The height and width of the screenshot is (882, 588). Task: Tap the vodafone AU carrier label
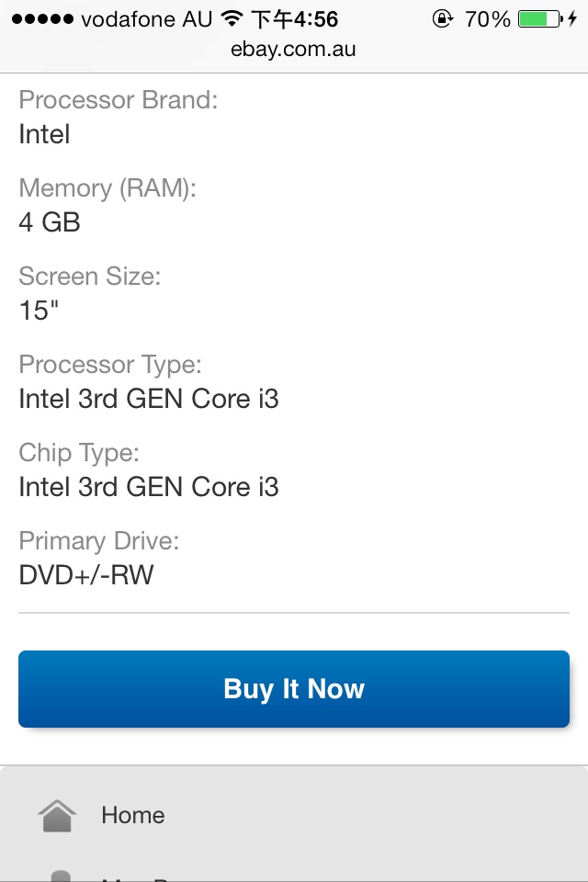click(x=146, y=19)
